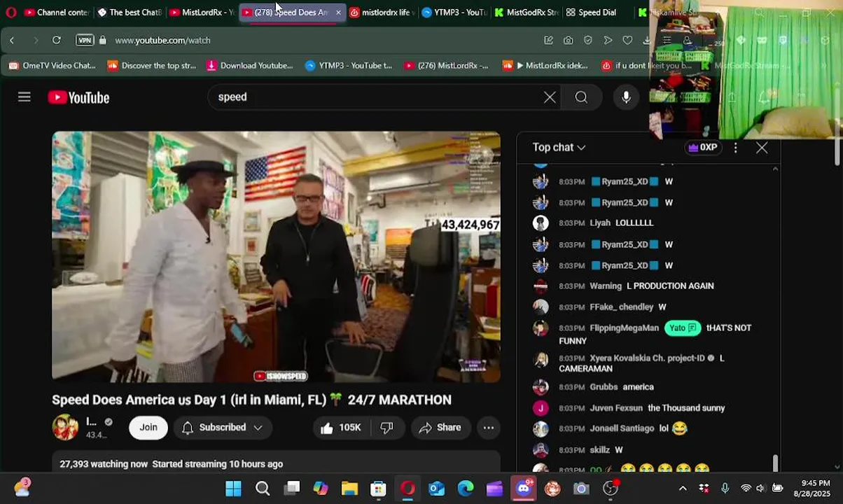Image resolution: width=843 pixels, height=504 pixels.
Task: Open the edit/pinboard icon in address bar
Action: [x=549, y=41]
